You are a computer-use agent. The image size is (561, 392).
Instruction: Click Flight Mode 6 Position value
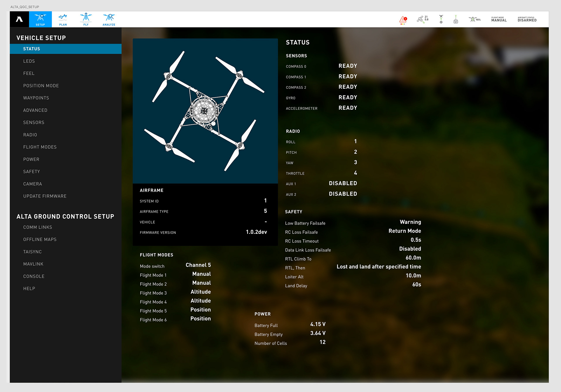200,319
